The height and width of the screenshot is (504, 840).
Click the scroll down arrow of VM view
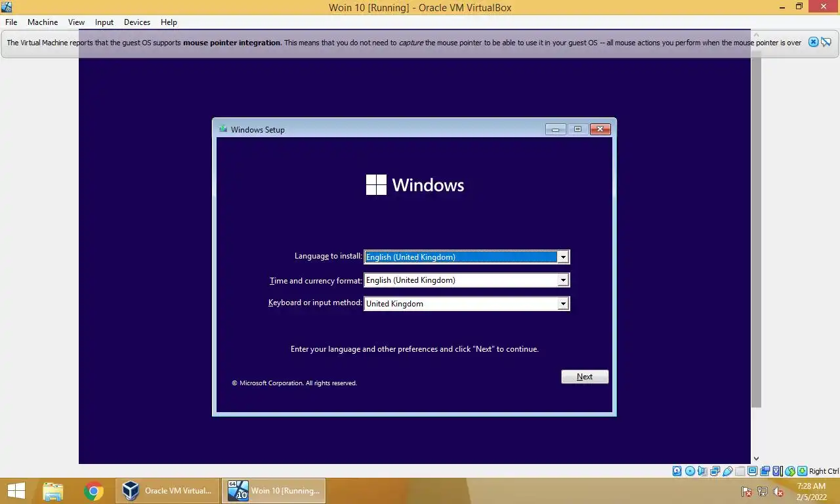click(x=756, y=459)
